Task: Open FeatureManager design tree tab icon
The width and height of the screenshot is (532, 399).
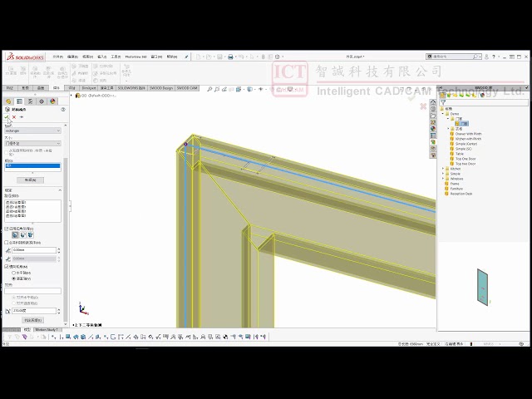Action: [x=8, y=101]
